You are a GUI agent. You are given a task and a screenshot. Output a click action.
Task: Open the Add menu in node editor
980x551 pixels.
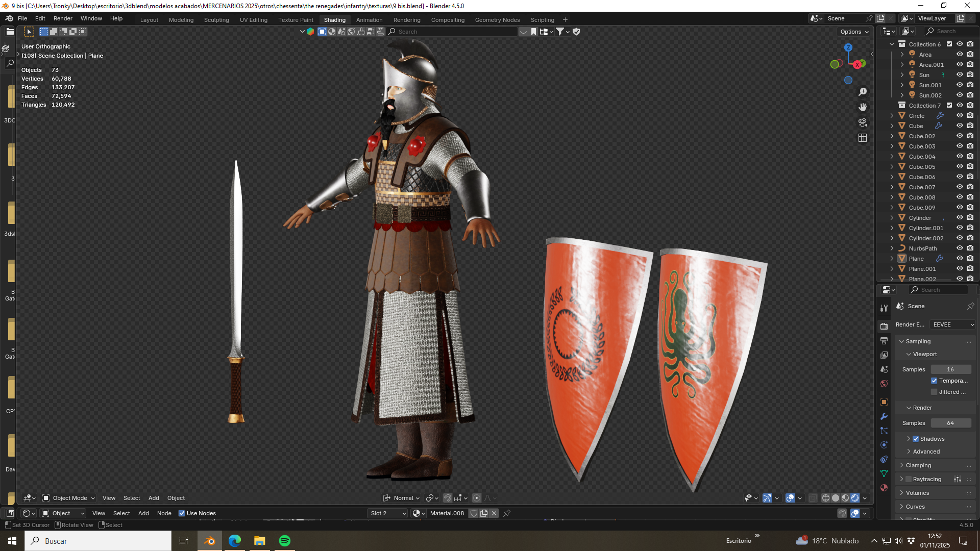[x=143, y=513]
